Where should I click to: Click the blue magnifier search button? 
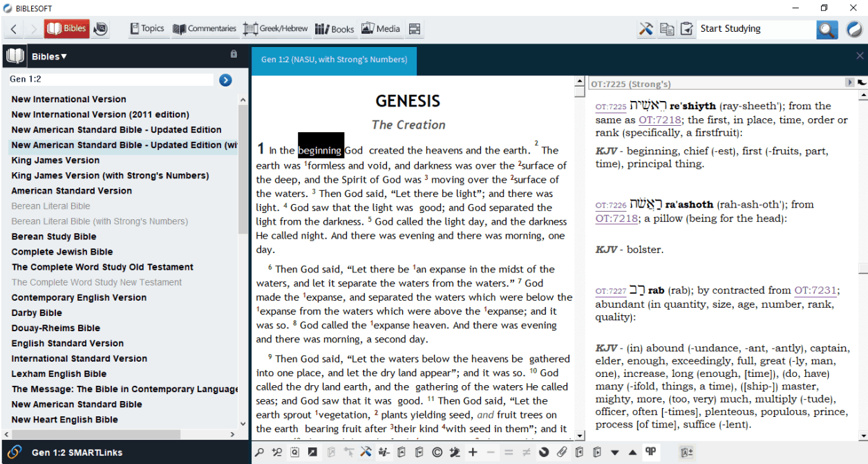pyautogui.click(x=827, y=30)
